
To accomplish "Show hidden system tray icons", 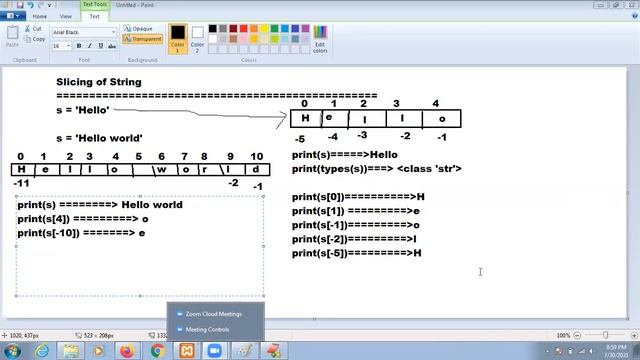I will click(547, 351).
